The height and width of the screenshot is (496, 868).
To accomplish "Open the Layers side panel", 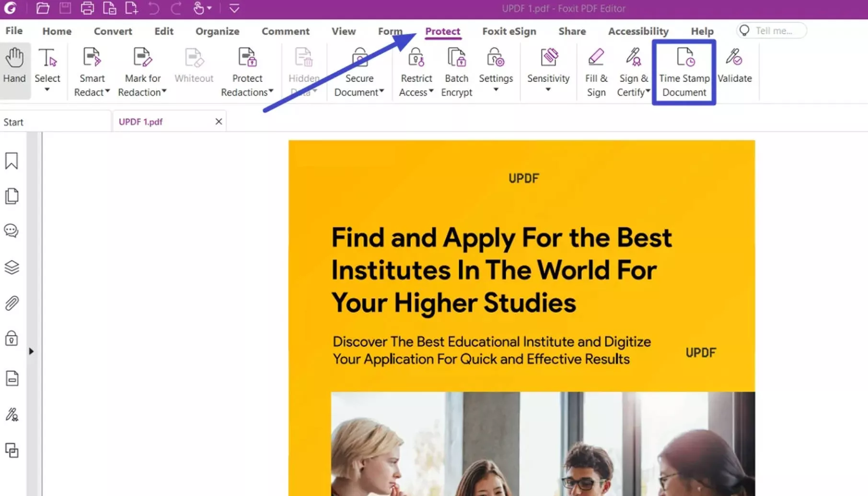I will point(12,267).
